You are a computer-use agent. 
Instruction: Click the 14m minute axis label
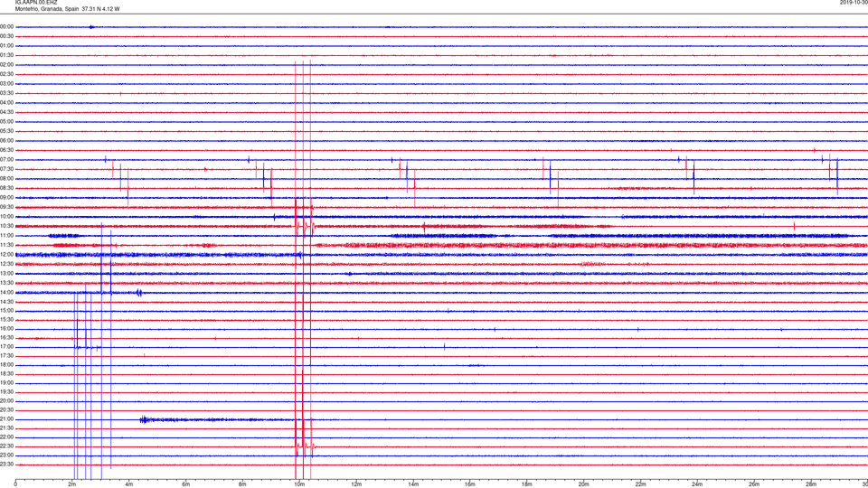coord(413,484)
